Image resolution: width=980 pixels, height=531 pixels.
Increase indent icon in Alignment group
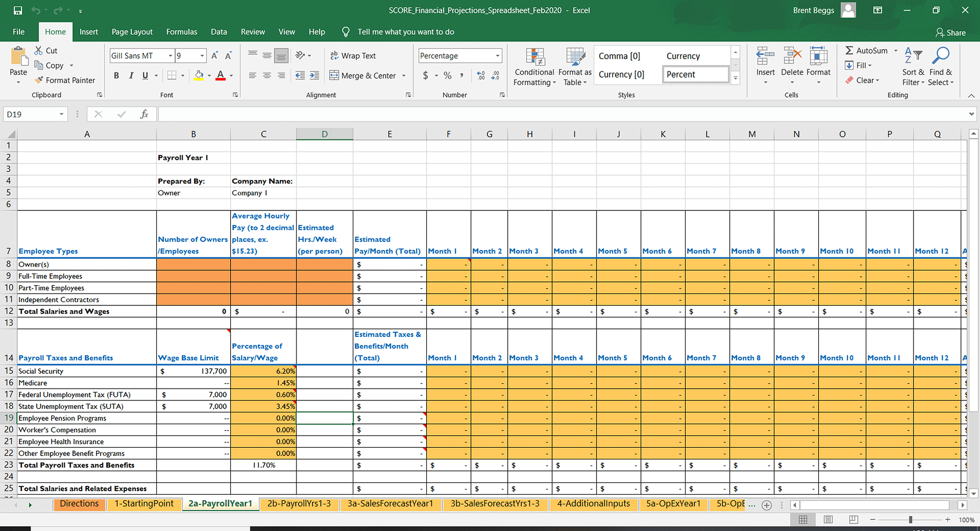(314, 76)
